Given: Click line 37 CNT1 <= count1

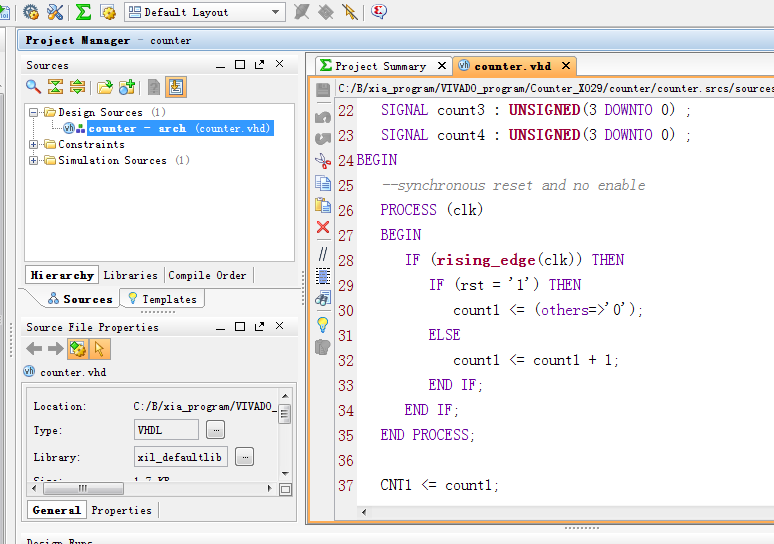Looking at the screenshot, I should click(439, 485).
